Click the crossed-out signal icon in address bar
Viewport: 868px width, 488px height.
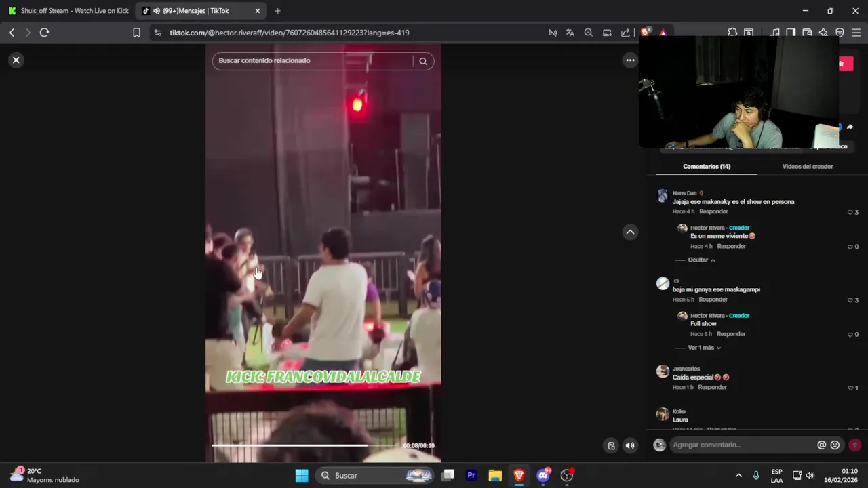point(553,33)
